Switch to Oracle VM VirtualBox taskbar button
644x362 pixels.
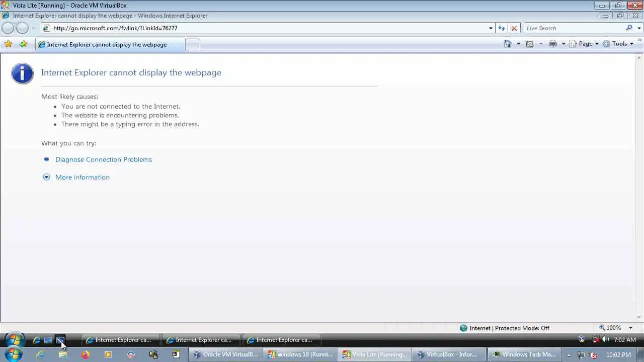[x=225, y=354]
